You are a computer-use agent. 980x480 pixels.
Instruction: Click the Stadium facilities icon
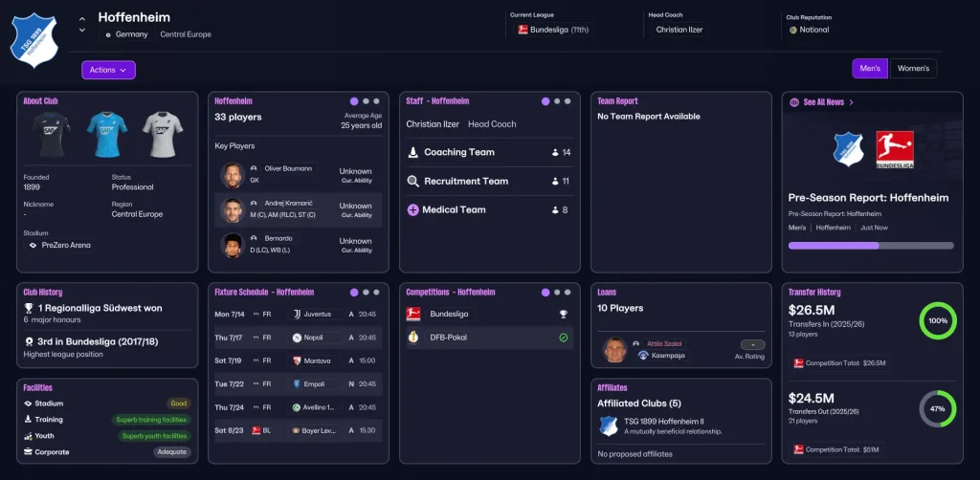pyautogui.click(x=28, y=404)
